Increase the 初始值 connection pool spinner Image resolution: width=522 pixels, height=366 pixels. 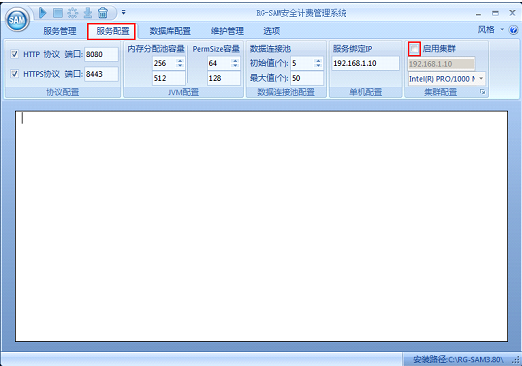coord(318,60)
